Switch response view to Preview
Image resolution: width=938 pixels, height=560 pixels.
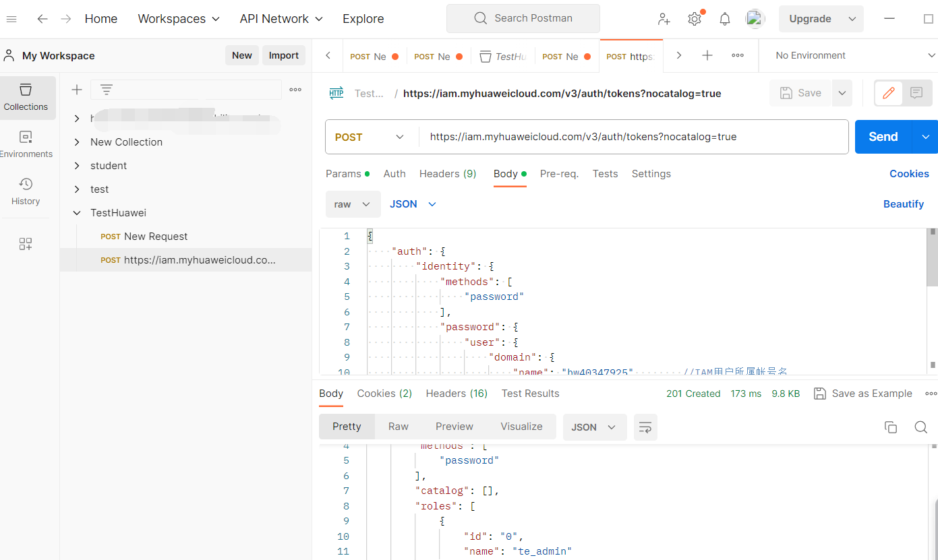(455, 427)
